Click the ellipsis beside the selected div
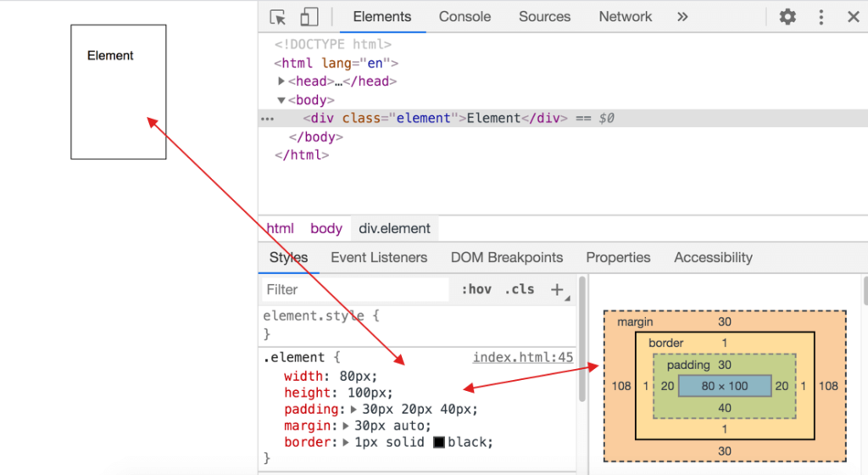The image size is (868, 475). click(x=267, y=119)
